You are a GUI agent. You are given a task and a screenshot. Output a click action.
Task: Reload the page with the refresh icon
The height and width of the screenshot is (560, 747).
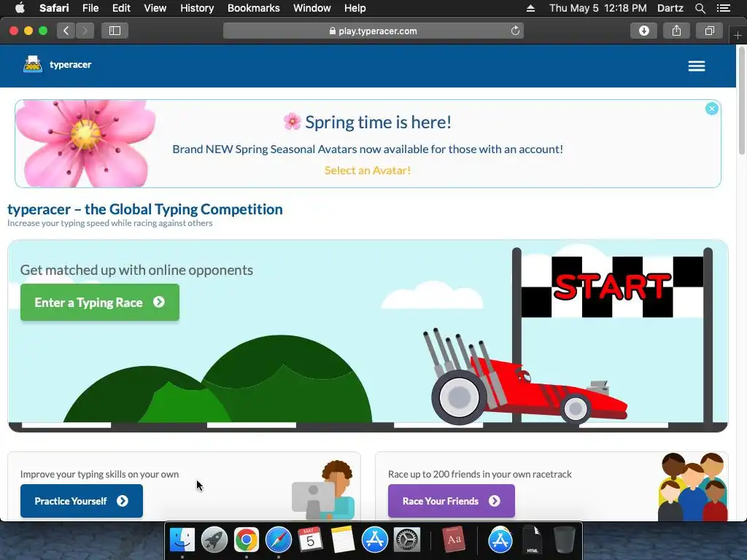coord(515,31)
